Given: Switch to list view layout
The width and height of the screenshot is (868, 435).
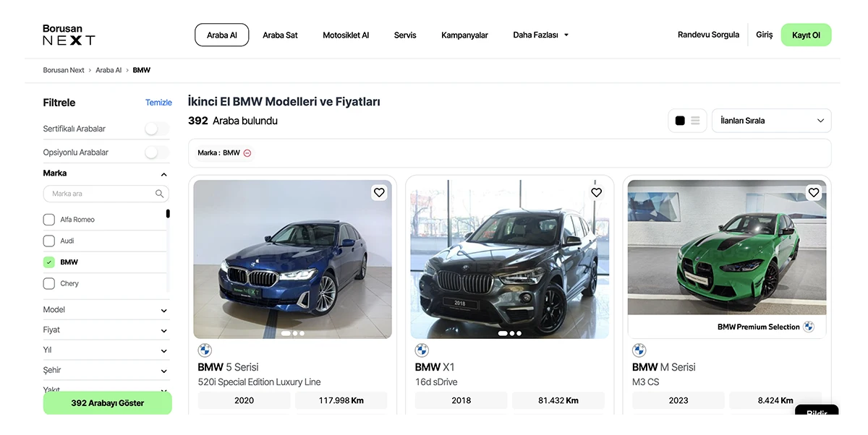Looking at the screenshot, I should click(x=695, y=121).
